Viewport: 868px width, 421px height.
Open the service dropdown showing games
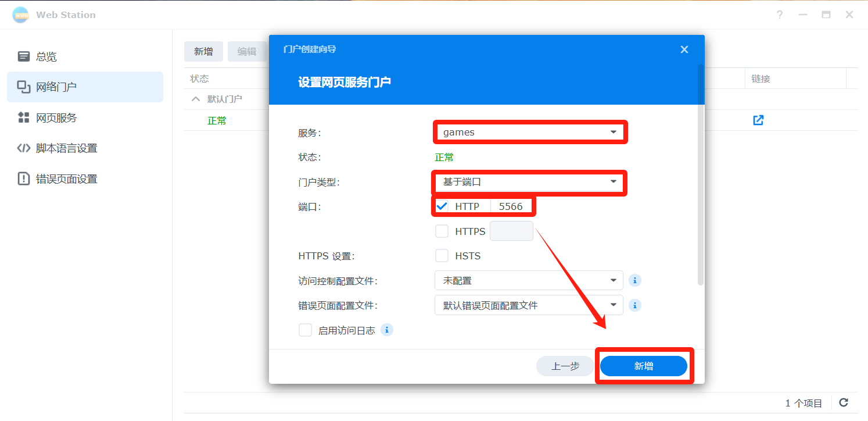[529, 132]
